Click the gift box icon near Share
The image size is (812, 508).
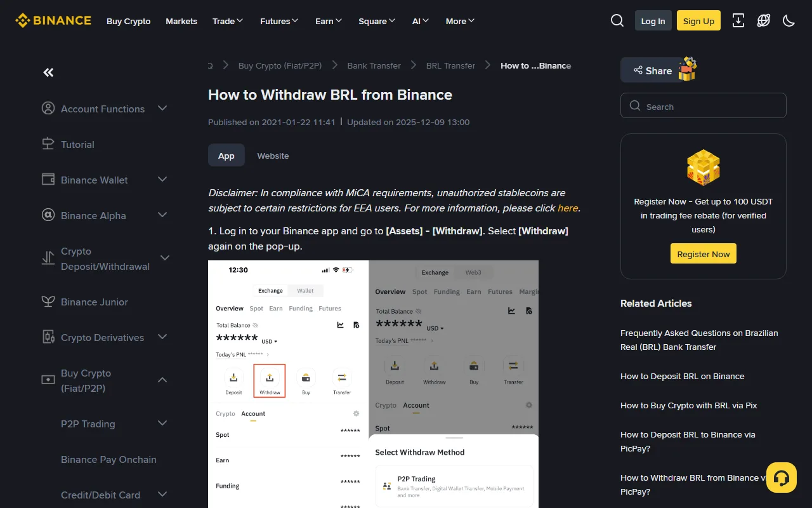tap(688, 69)
